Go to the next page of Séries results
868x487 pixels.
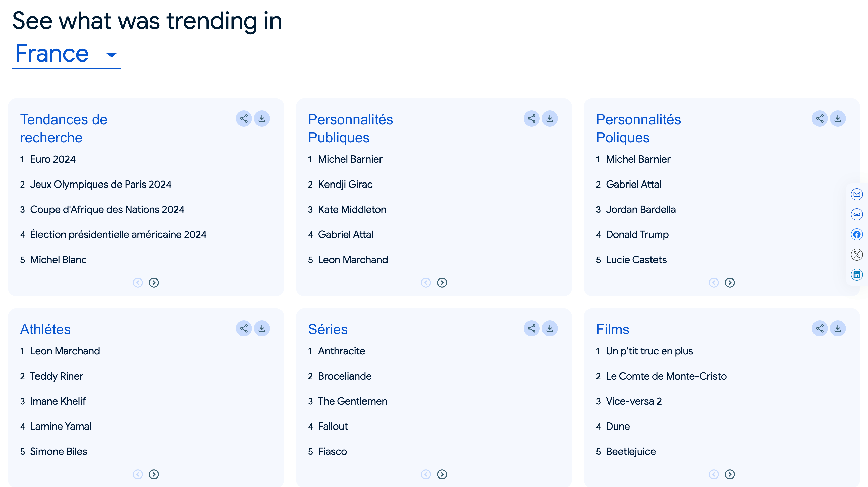[x=442, y=475]
